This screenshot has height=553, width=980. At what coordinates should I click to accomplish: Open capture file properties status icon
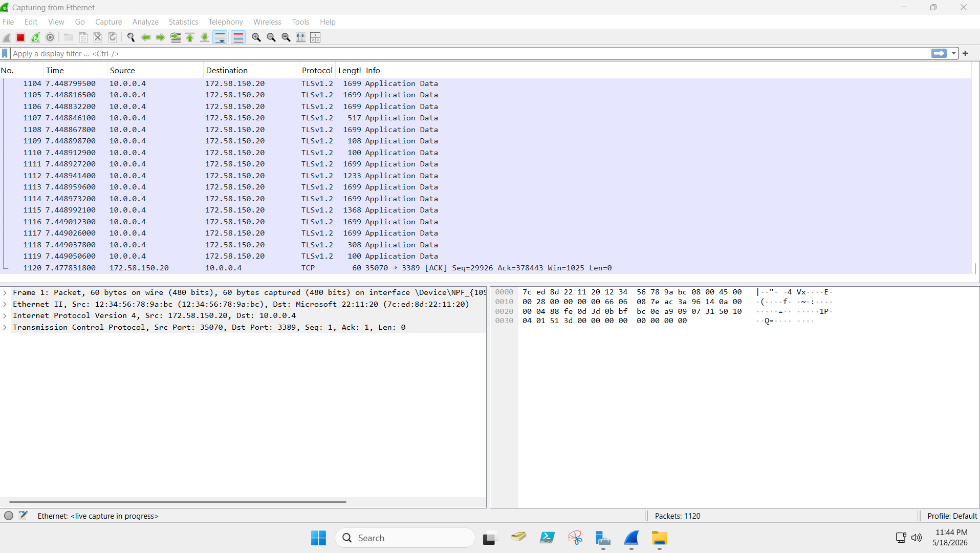[x=23, y=516]
